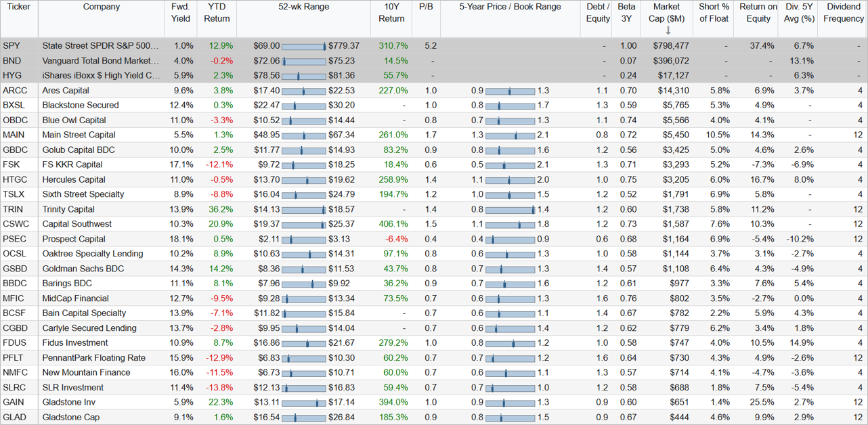The height and width of the screenshot is (425, 868).
Task: Click the $798,477 market cap value
Action: click(x=670, y=46)
